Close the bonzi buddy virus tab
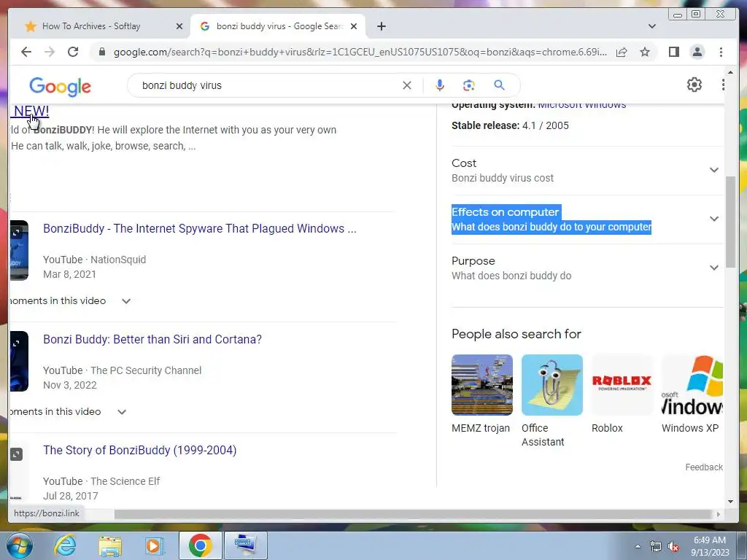This screenshot has width=747, height=560. pyautogui.click(x=354, y=26)
